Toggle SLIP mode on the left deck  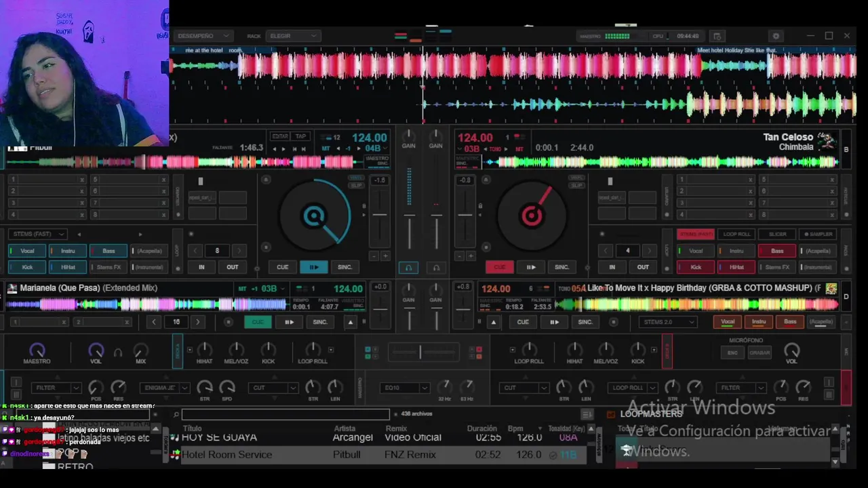click(x=356, y=185)
